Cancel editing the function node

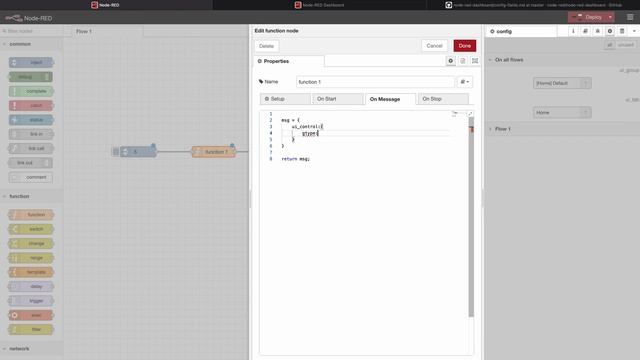(434, 46)
